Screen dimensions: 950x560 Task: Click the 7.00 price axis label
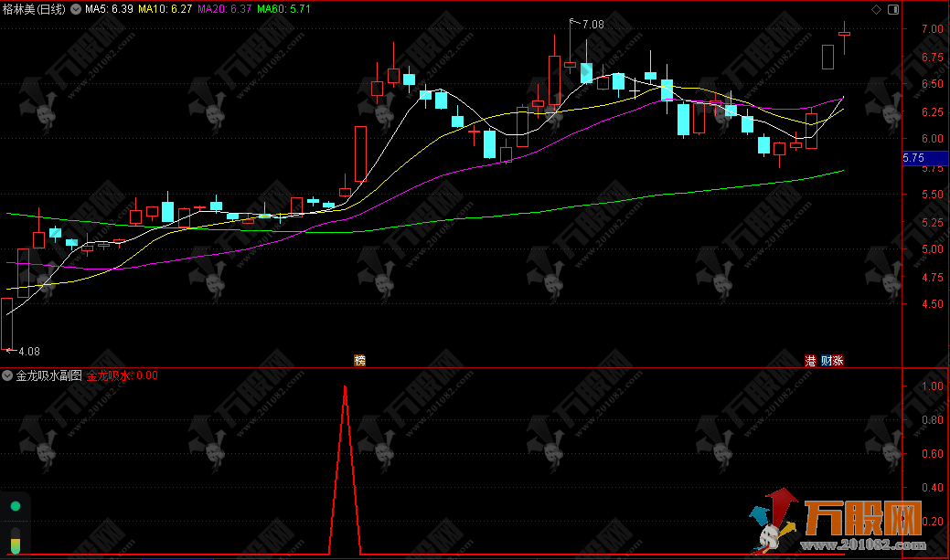933,29
